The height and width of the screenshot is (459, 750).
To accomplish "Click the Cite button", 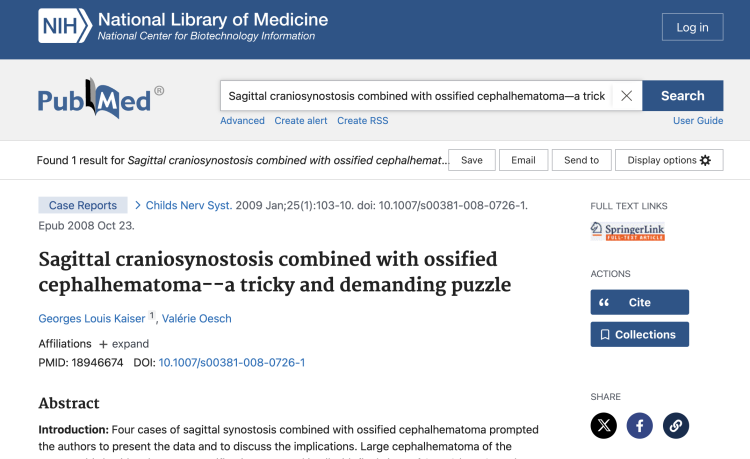I will pos(639,302).
